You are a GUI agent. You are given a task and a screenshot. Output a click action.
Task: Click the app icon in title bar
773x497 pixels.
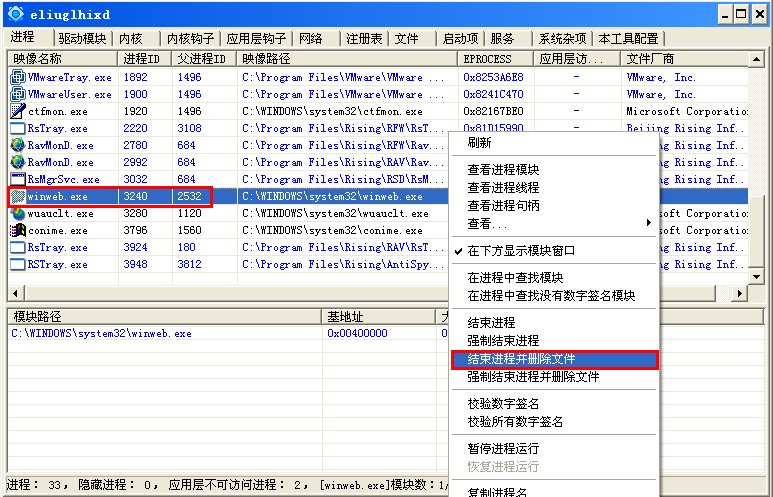coord(15,14)
